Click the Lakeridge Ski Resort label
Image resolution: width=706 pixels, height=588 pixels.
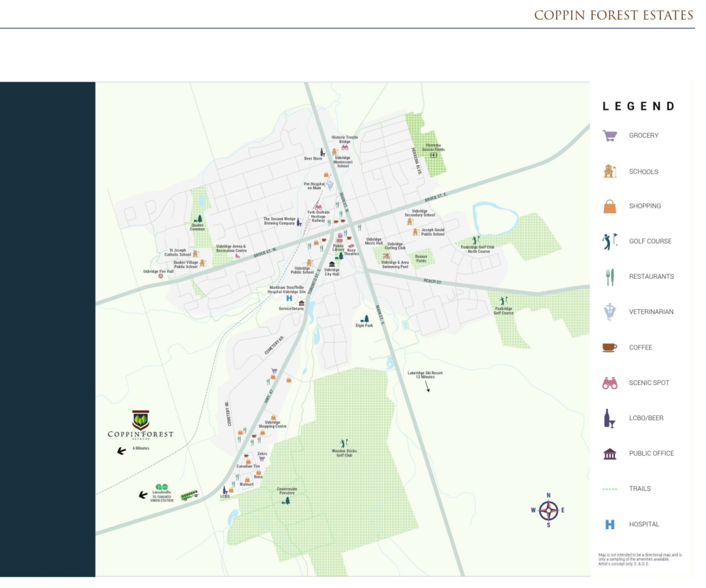click(x=425, y=375)
